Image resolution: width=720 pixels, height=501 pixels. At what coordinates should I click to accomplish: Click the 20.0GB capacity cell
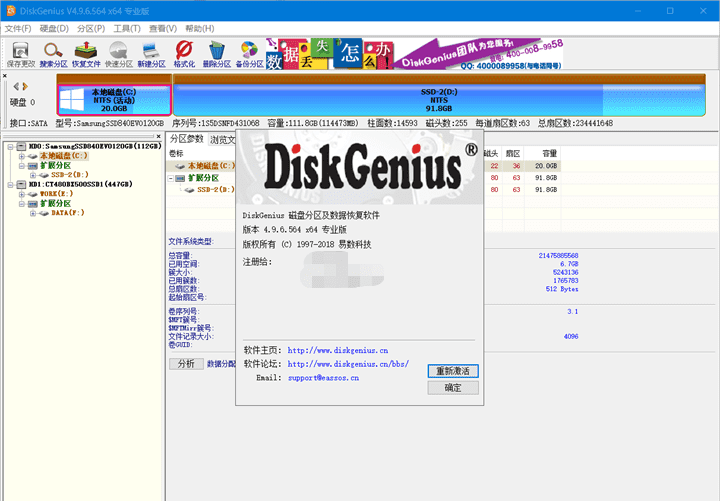546,166
